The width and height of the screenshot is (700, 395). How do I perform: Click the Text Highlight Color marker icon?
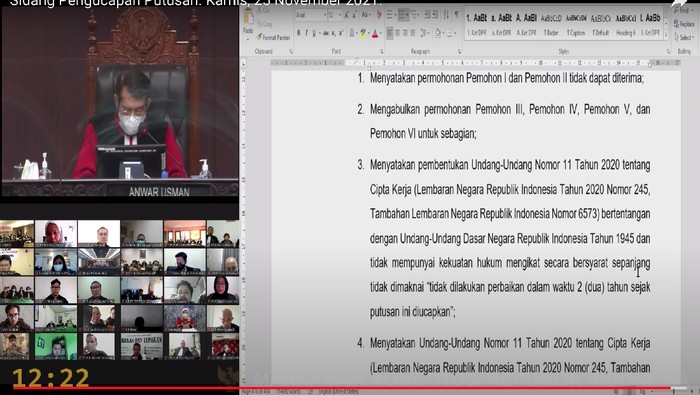point(363,33)
